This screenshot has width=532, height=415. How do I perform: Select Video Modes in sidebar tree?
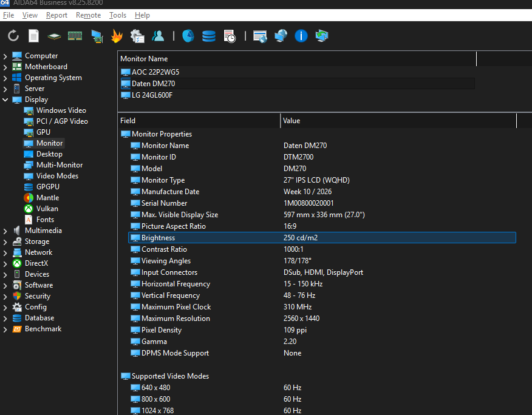[56, 176]
